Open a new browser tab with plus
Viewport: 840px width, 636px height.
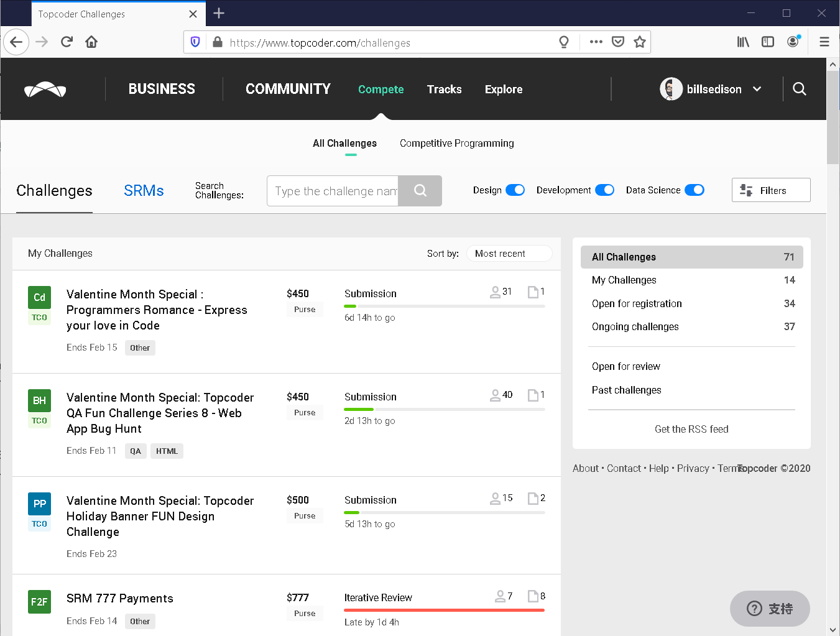tap(219, 13)
